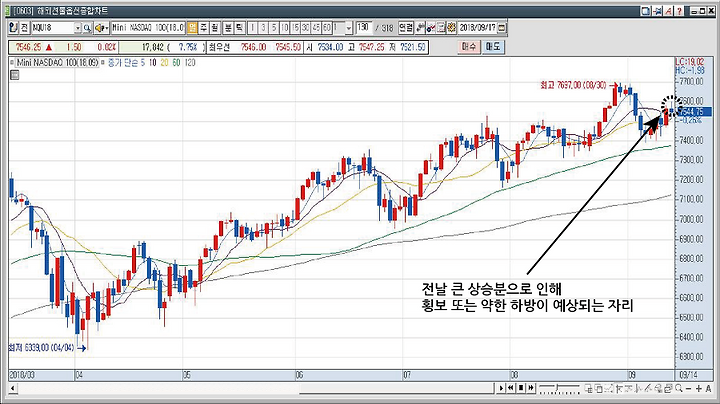Click the scroll-right arrow of horizontal scrollbar

pos(501,388)
